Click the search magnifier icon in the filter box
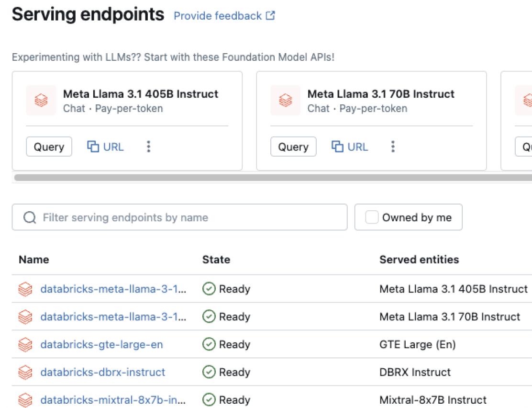Image resolution: width=532 pixels, height=408 pixels. pyautogui.click(x=30, y=218)
